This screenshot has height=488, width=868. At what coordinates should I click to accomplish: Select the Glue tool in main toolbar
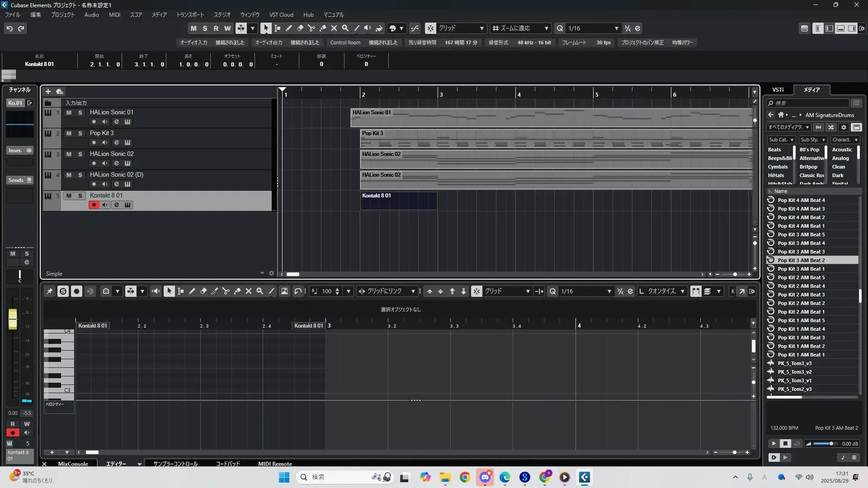coord(323,28)
